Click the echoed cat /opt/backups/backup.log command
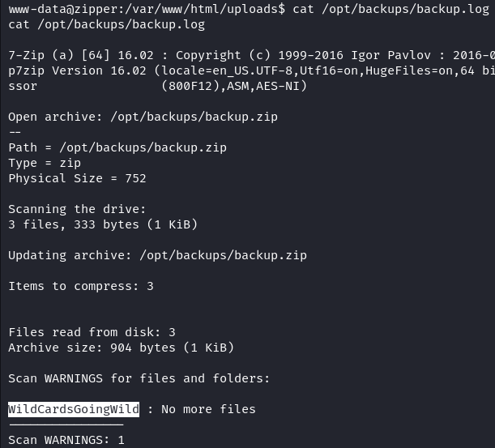Image resolution: width=495 pixels, height=448 pixels. tap(107, 24)
